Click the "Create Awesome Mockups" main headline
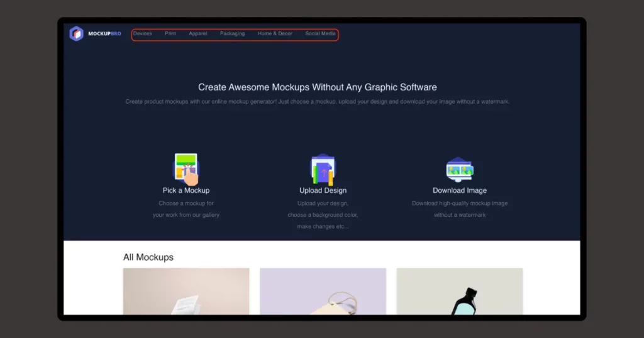 318,87
